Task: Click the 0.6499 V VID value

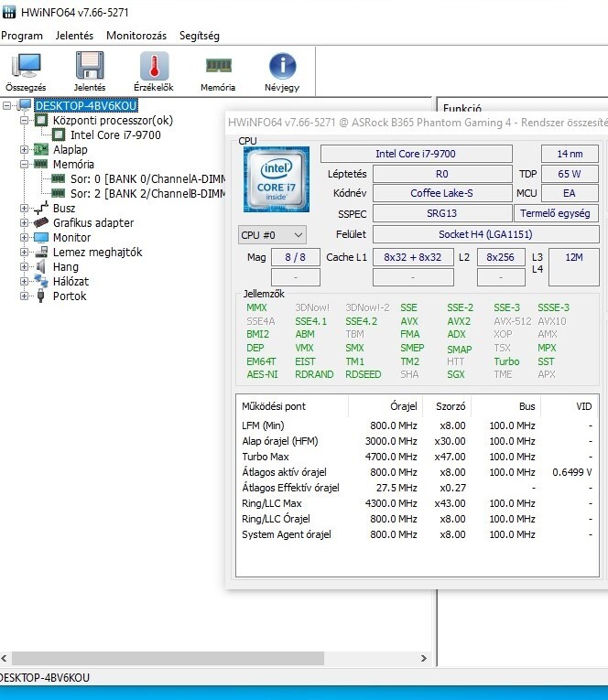Action: [x=572, y=472]
